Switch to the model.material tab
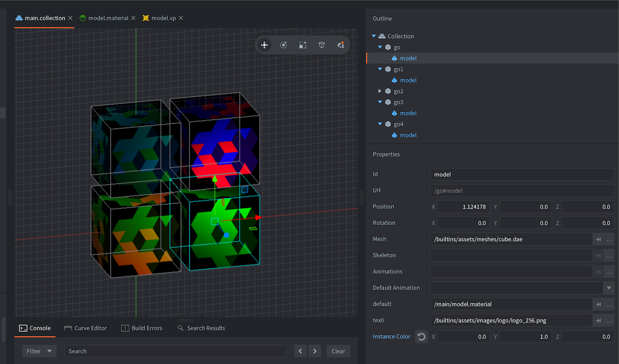This screenshot has width=619, height=364. (108, 18)
